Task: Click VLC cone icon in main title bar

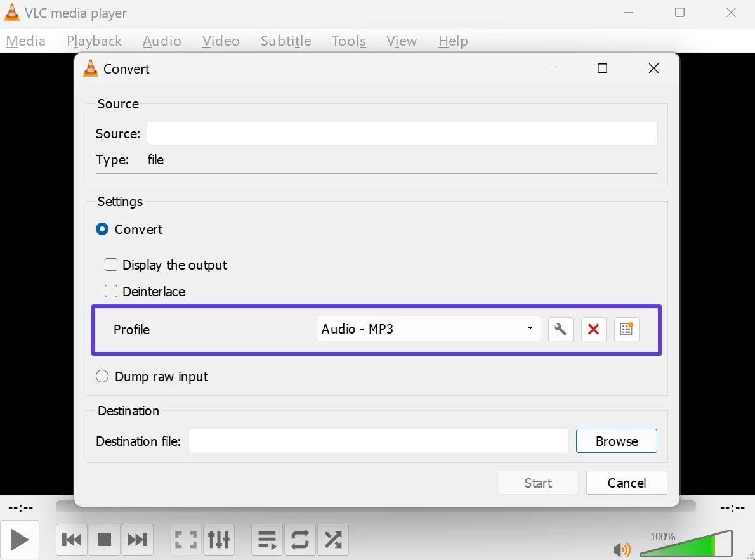Action: [x=11, y=13]
